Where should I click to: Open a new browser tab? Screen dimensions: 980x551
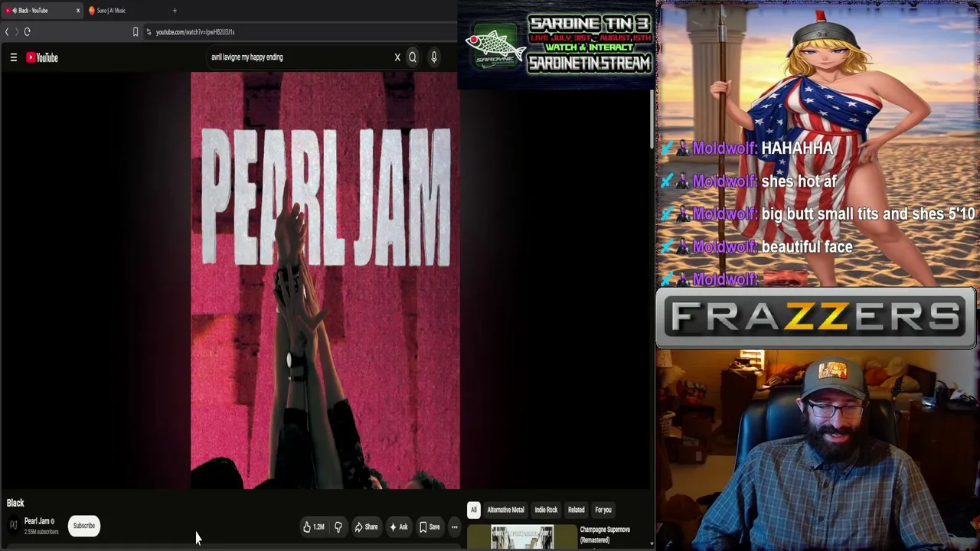coord(175,11)
